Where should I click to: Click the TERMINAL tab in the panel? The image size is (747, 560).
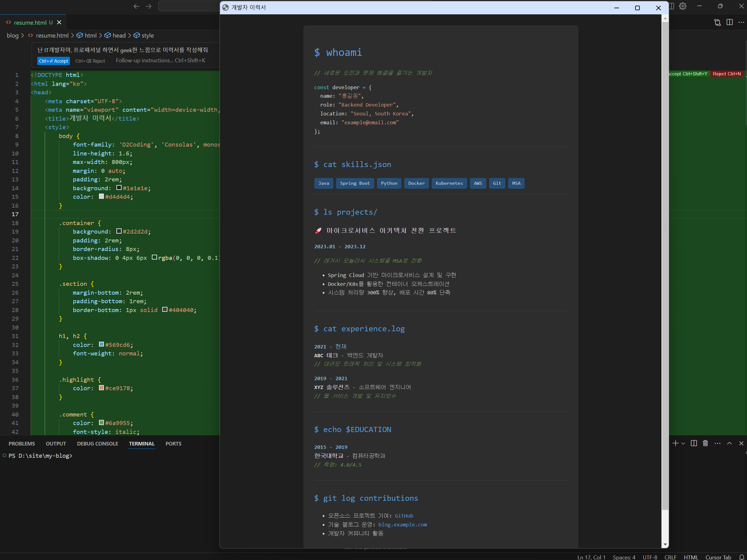pos(142,444)
